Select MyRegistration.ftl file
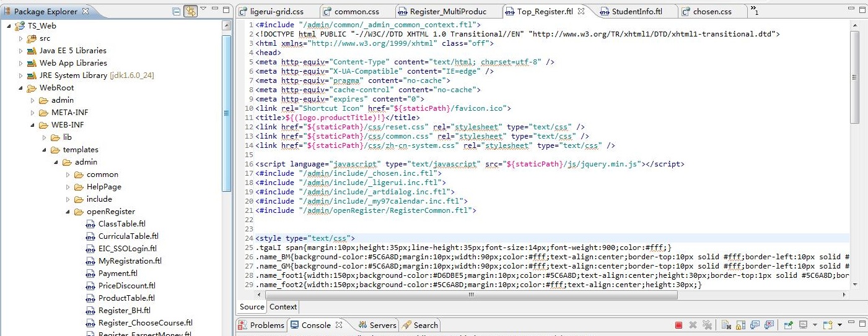 point(129,261)
